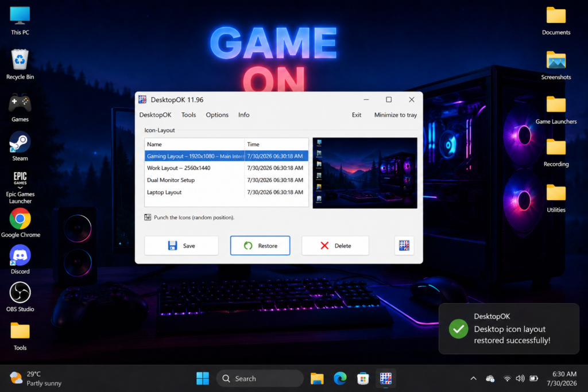Select the Documents folder icon
The height and width of the screenshot is (392, 588).
coord(556,21)
